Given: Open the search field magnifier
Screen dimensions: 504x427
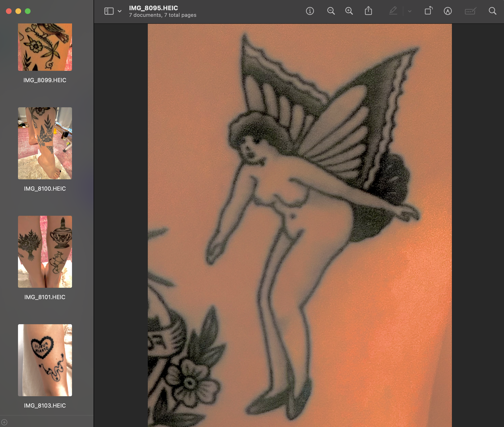Looking at the screenshot, I should [492, 11].
